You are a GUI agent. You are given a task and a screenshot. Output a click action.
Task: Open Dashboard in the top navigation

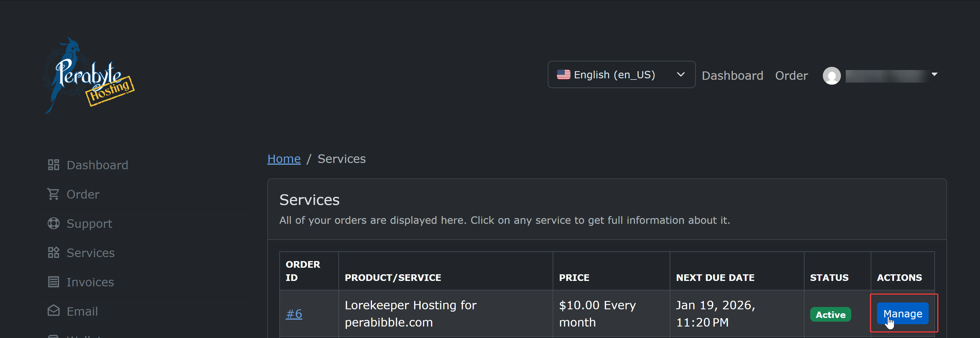tap(732, 75)
